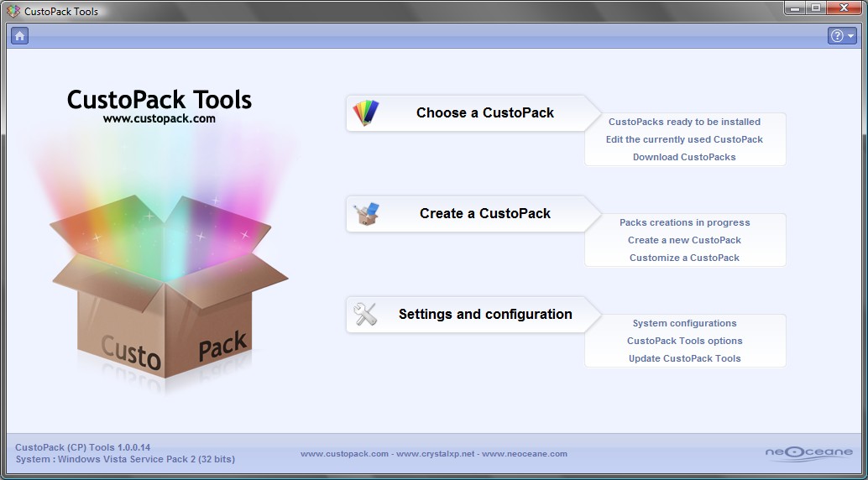View CustoPacks ready to be installed
Viewport: 868px width, 480px height.
pos(684,122)
